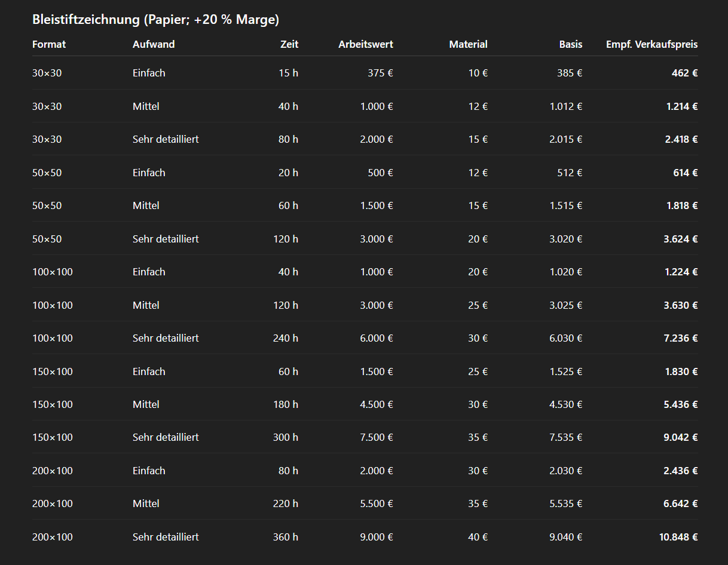Image resolution: width=728 pixels, height=565 pixels.
Task: Select the 40 € material cost cell
Action: point(478,537)
